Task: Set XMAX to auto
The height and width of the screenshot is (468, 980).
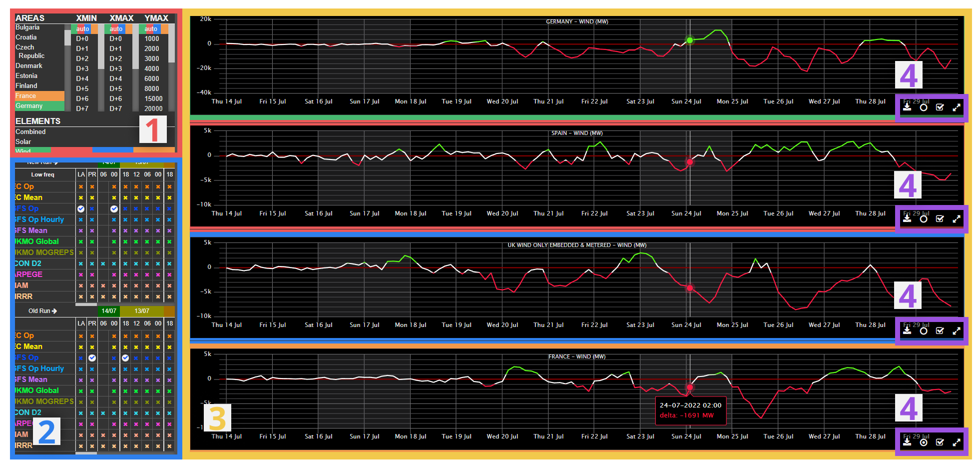Action: (x=116, y=28)
